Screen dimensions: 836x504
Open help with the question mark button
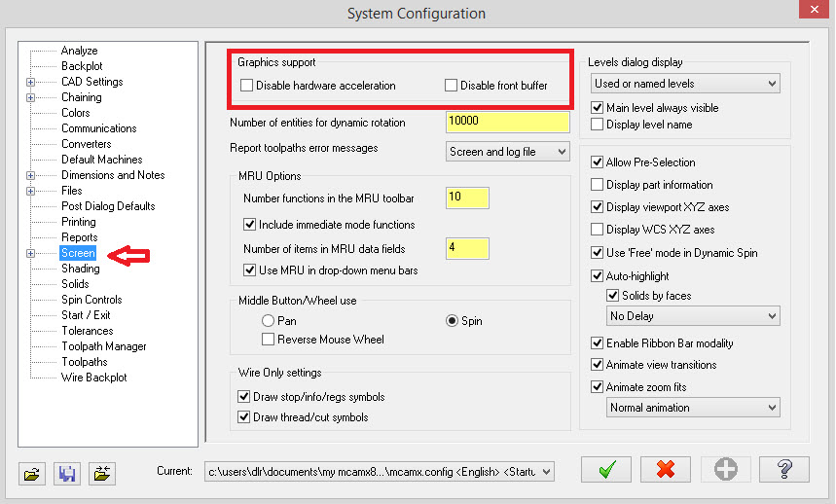point(784,470)
